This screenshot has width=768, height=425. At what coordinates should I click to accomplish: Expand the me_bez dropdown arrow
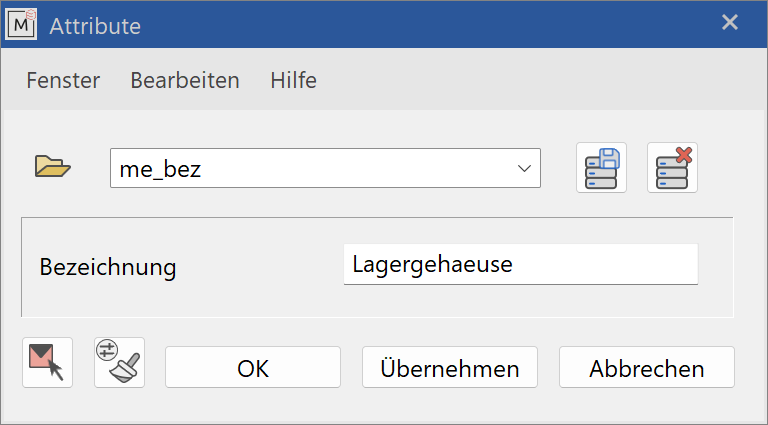(524, 168)
